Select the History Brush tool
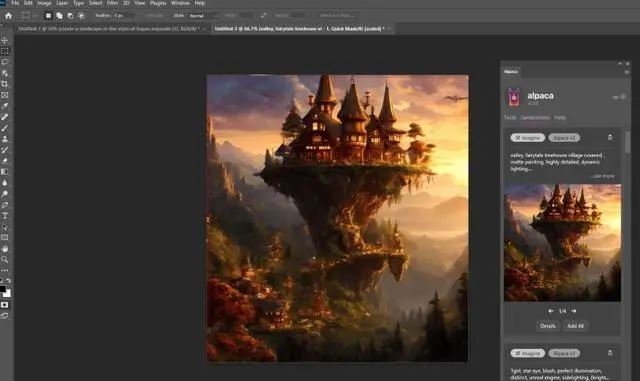Screen dimensions: 640x381 point(4,150)
